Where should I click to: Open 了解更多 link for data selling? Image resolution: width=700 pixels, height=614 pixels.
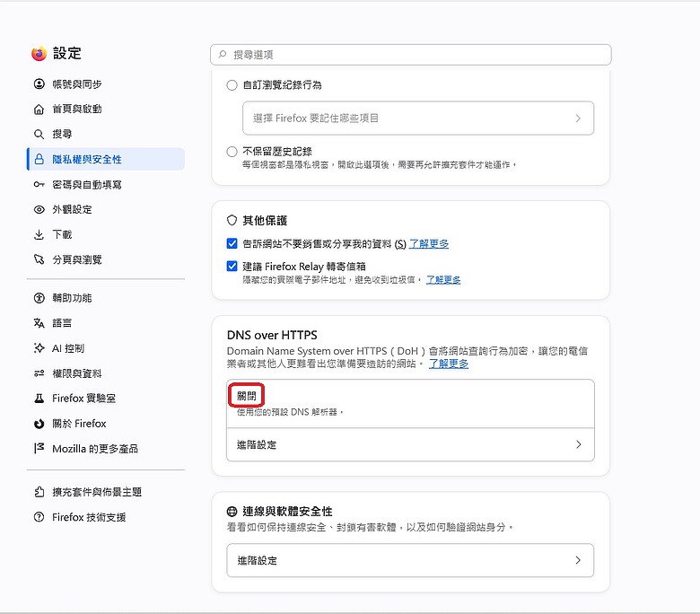pyautogui.click(x=429, y=244)
